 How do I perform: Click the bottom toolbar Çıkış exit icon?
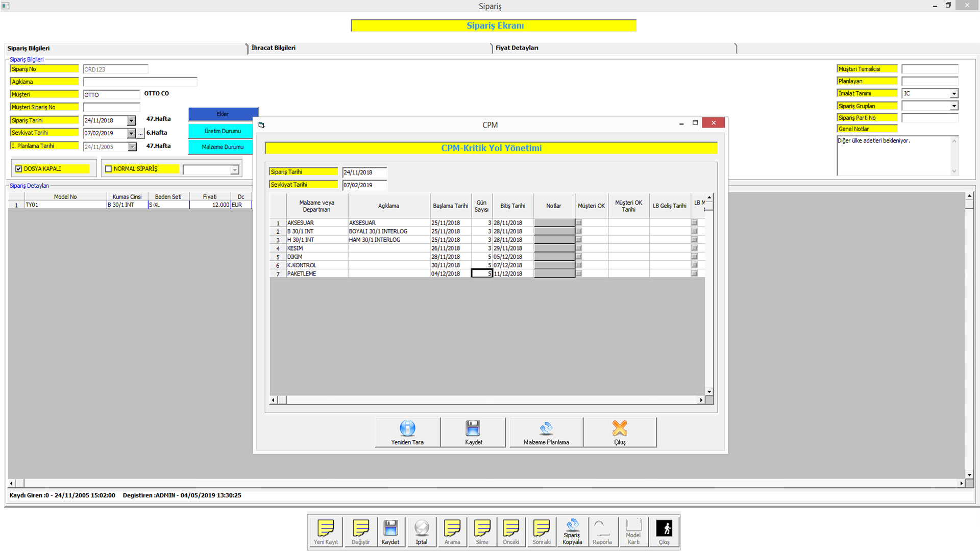664,528
